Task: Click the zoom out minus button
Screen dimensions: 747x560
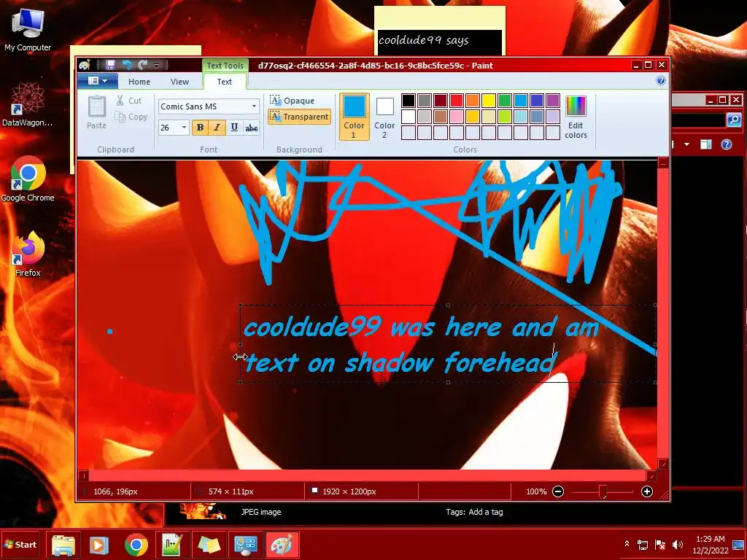Action: tap(558, 491)
